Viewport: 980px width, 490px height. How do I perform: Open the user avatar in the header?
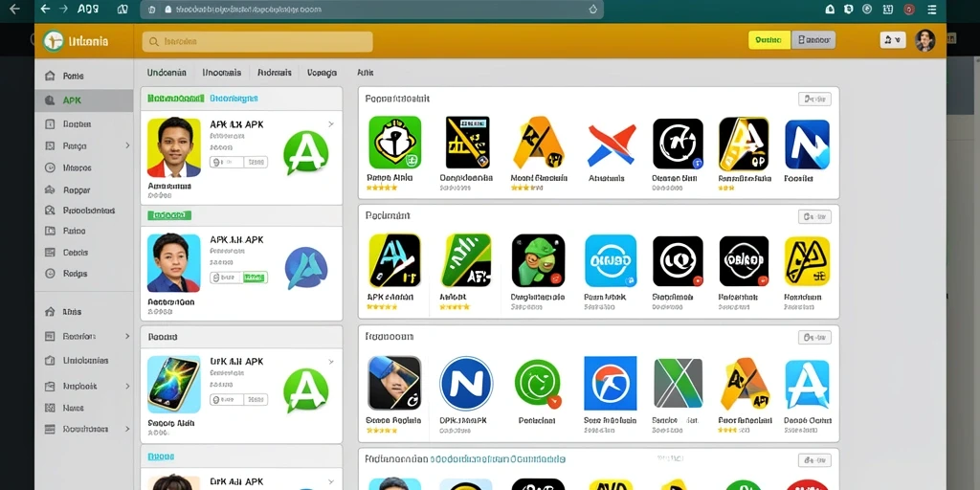click(925, 40)
